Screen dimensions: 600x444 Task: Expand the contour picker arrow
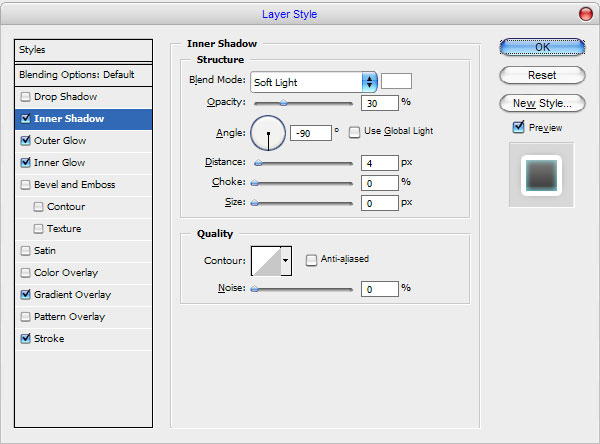[x=286, y=261]
